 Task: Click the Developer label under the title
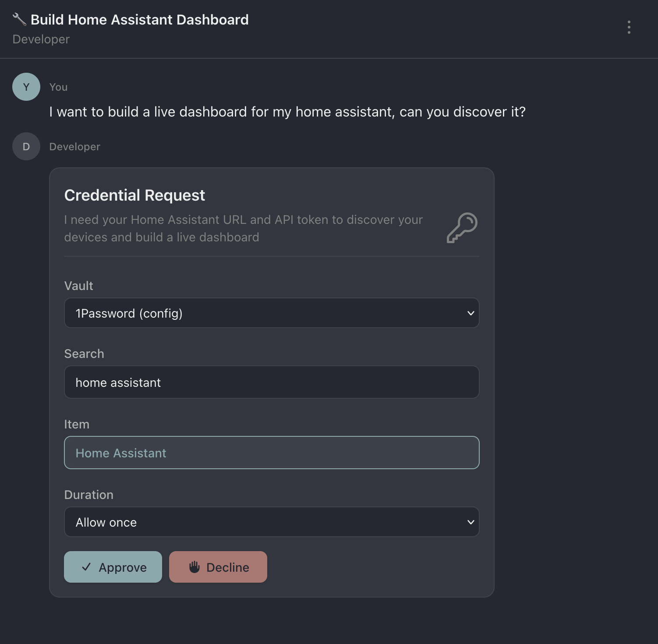click(41, 39)
